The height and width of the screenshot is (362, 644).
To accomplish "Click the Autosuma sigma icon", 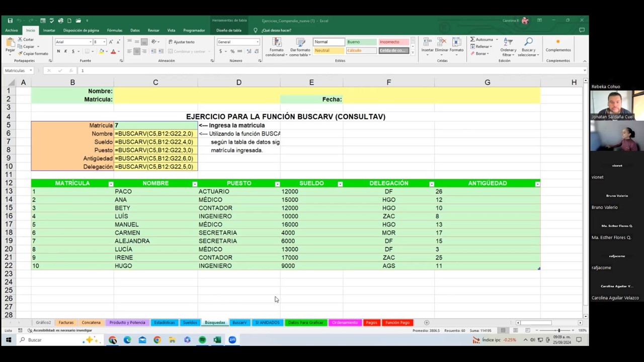I will coord(472,40).
